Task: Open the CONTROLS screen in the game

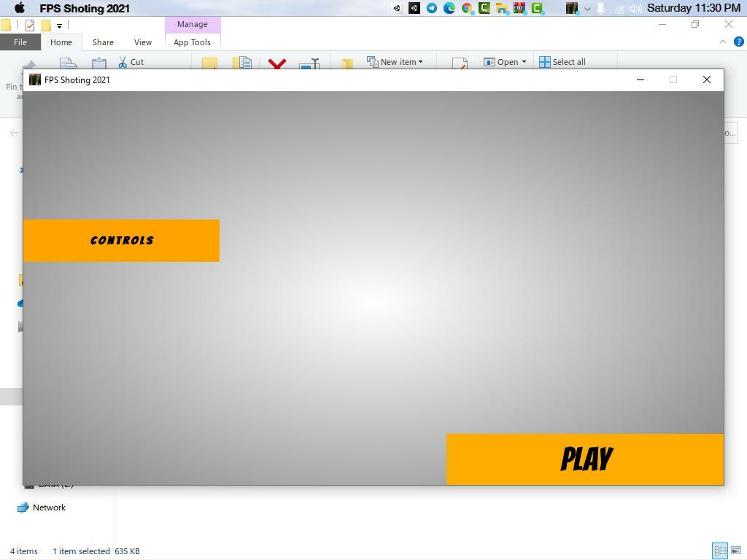Action: tap(121, 241)
